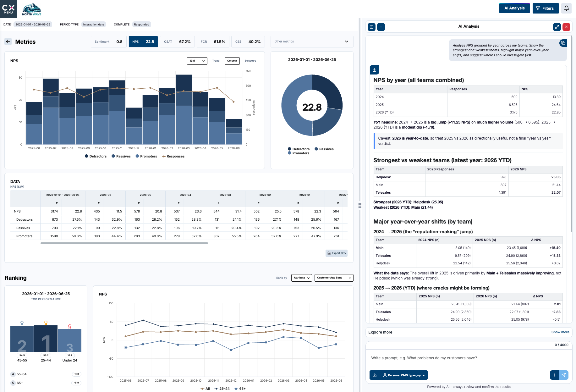
Task: Toggle 25-44 series in ranking chart legend
Action: 222,389
